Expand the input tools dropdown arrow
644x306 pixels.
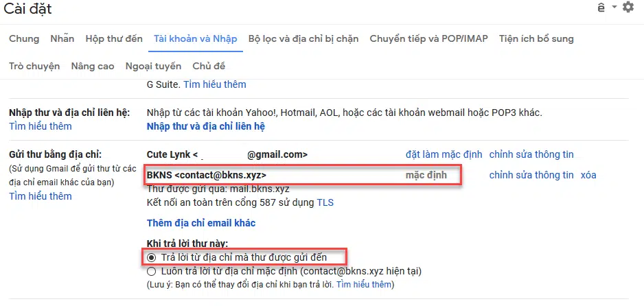pos(614,7)
